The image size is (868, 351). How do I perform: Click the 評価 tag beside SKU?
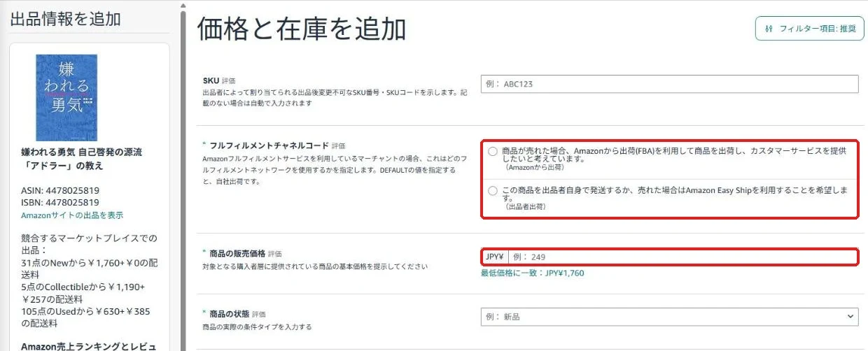(x=228, y=81)
